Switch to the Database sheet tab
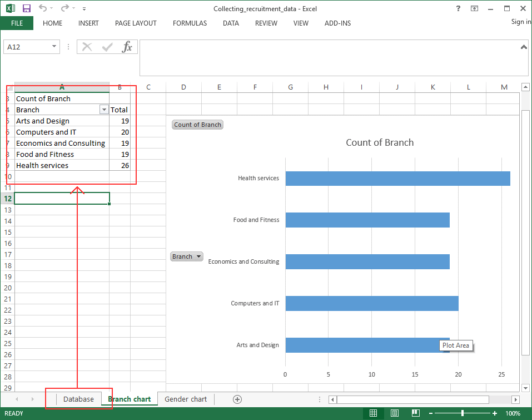The height and width of the screenshot is (420, 532). [78, 399]
